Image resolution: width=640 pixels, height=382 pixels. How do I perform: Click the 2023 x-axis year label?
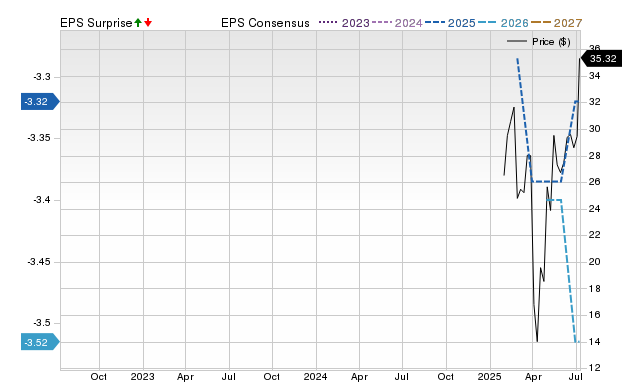[x=142, y=376]
